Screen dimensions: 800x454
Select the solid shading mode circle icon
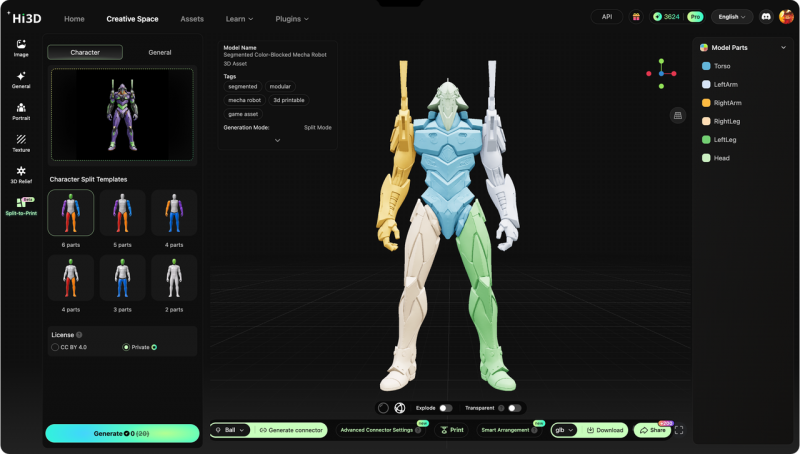pos(383,408)
